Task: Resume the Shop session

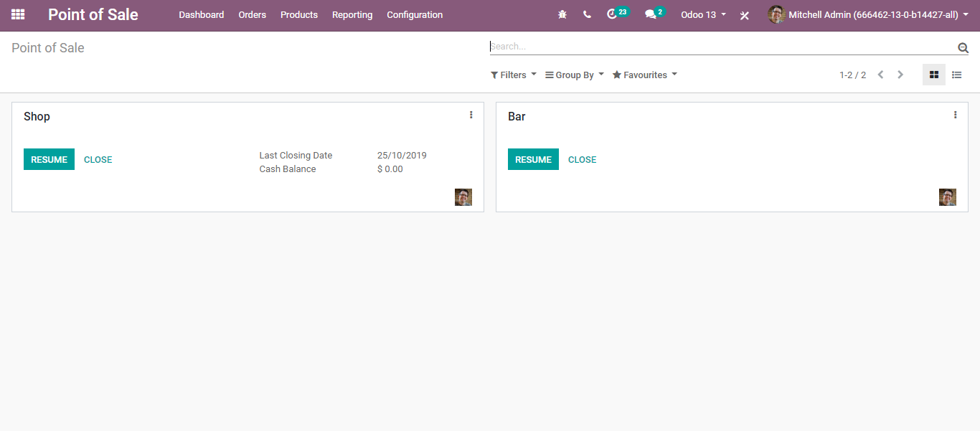Action: coord(49,159)
